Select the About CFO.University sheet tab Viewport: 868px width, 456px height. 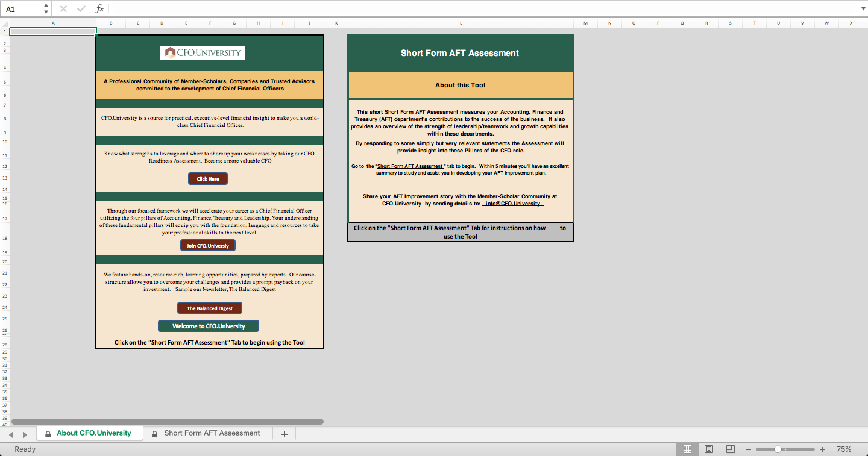pyautogui.click(x=89, y=433)
